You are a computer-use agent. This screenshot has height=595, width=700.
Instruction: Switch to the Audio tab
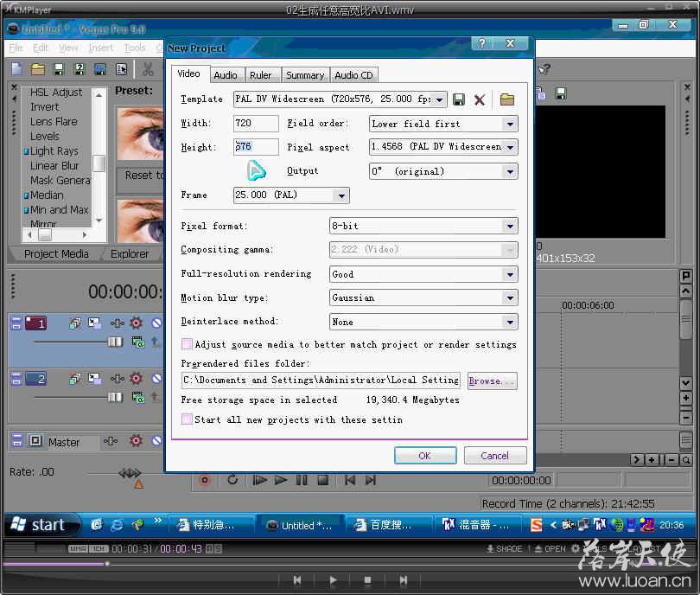[226, 75]
